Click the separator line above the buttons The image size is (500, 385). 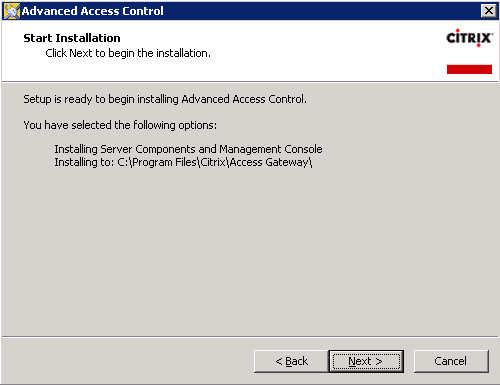click(250, 337)
